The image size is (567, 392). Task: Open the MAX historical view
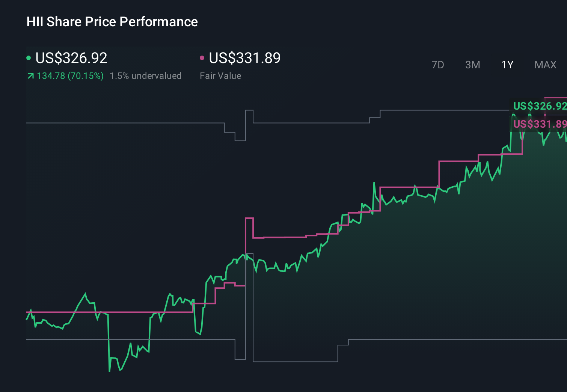click(x=545, y=65)
